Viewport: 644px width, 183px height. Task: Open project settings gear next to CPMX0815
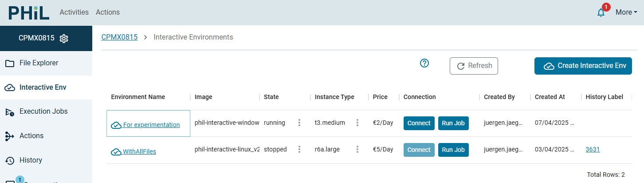tap(64, 39)
